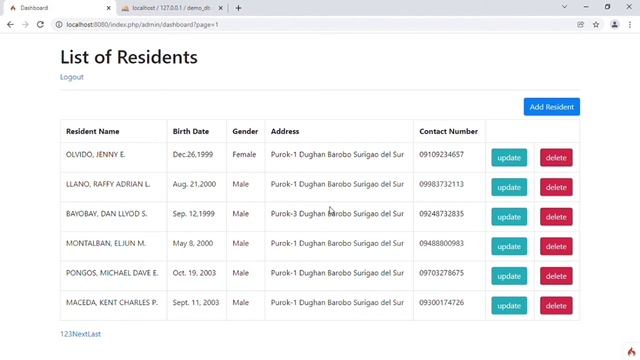This screenshot has width=640, height=360.
Task: Click contact number 09983732113
Action: [x=441, y=184]
